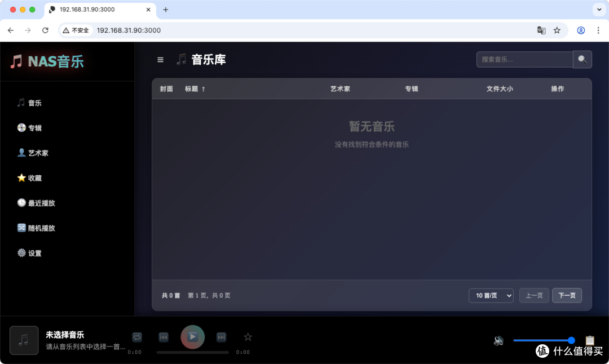Skip to the next track
Viewport: 609px width, 364px height.
[x=222, y=337]
